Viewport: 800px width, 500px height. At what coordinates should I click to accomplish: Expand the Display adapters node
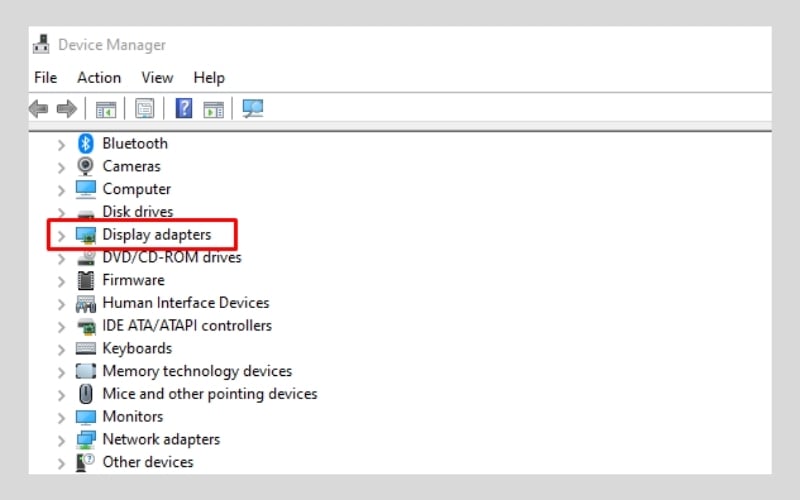point(61,235)
